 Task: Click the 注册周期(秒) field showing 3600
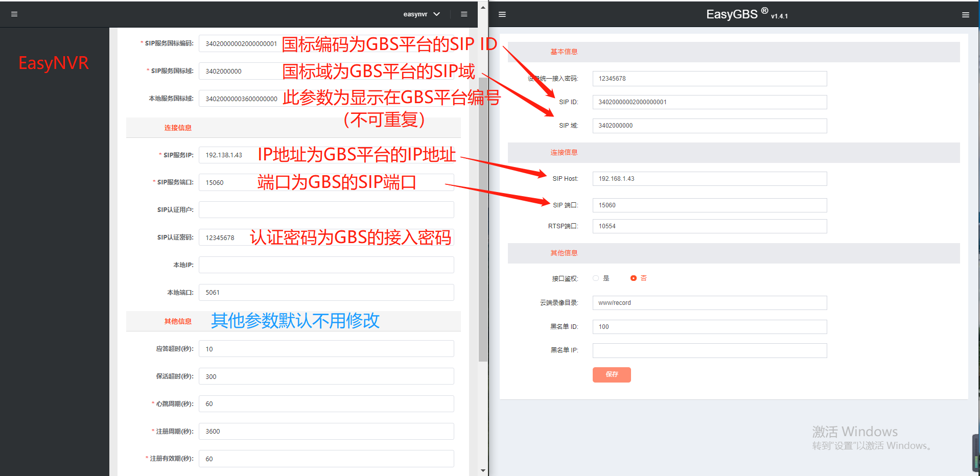tap(326, 432)
